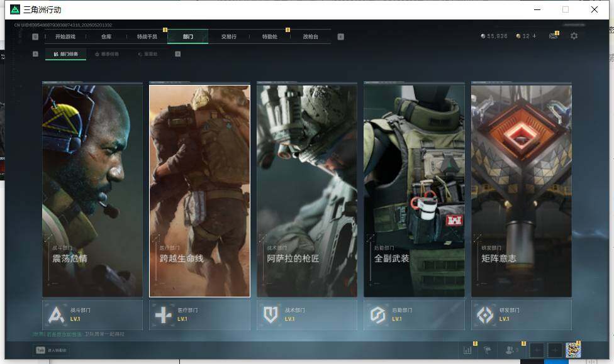Click the world chat message line
The height and width of the screenshot is (364, 614).
click(79, 334)
